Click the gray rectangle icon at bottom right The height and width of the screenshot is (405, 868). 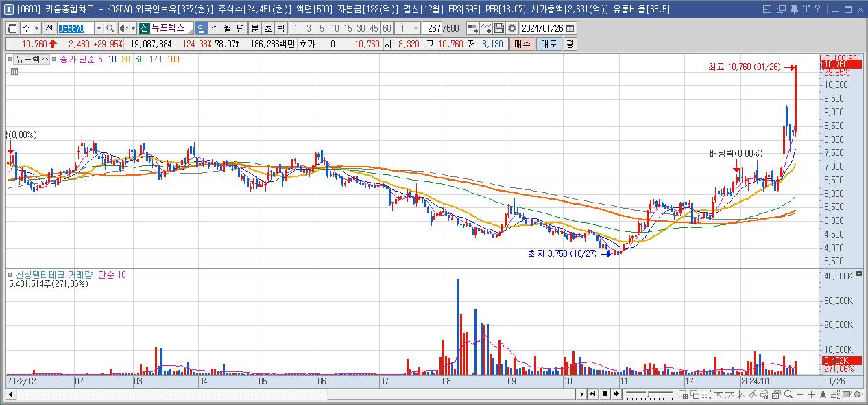(x=846, y=394)
